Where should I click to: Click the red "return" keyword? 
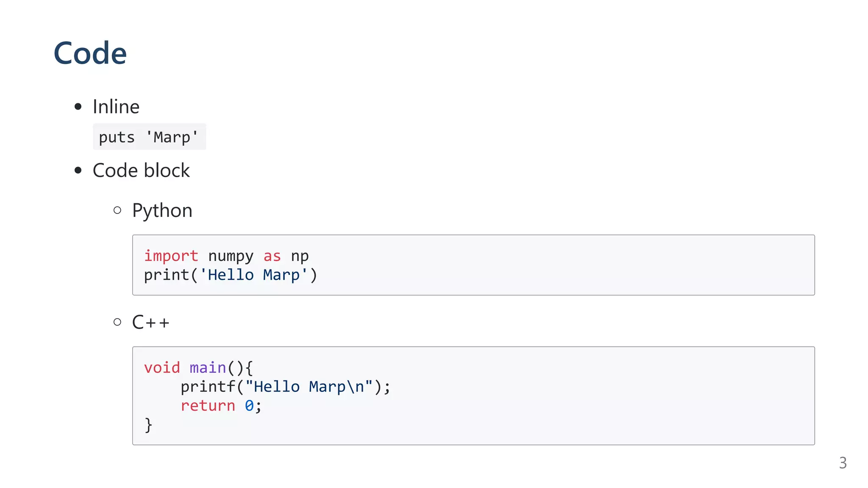208,406
